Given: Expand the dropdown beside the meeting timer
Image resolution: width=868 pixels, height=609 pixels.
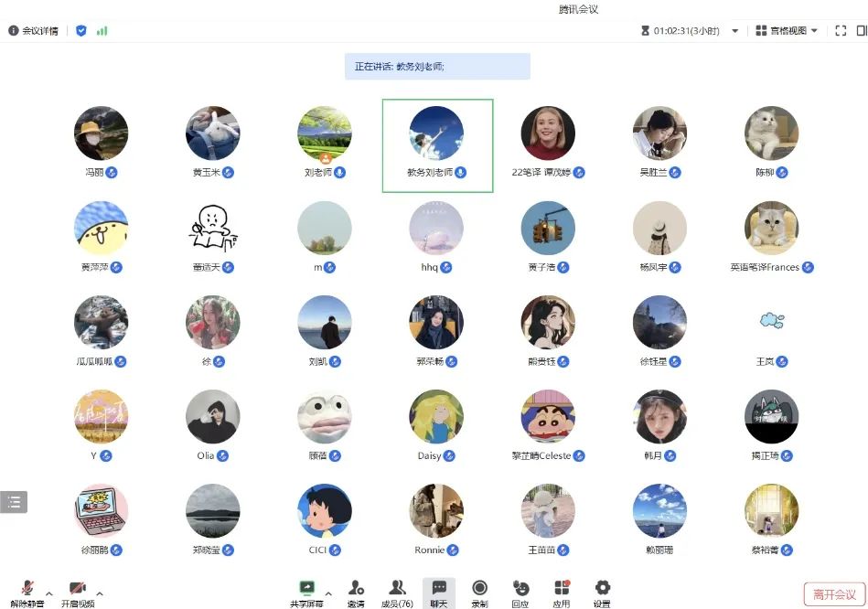Looking at the screenshot, I should pyautogui.click(x=734, y=30).
